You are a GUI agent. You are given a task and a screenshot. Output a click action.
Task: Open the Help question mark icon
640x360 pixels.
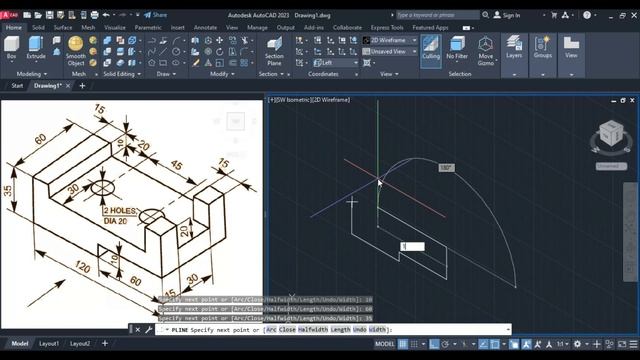587,15
